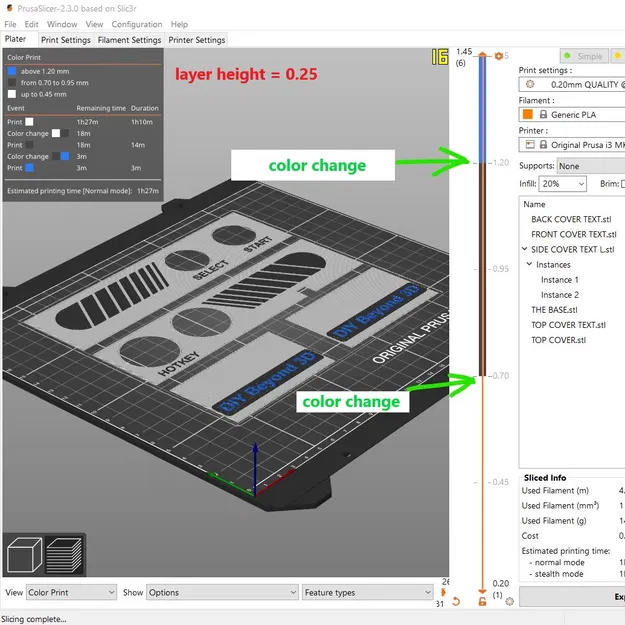The width and height of the screenshot is (625, 625).
Task: Click the horizontal slider's orange arrow thumb
Action: point(443,592)
